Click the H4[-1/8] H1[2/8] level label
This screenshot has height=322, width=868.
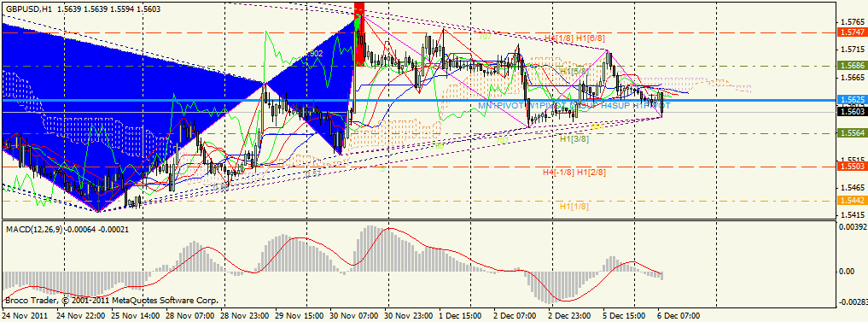(x=574, y=173)
